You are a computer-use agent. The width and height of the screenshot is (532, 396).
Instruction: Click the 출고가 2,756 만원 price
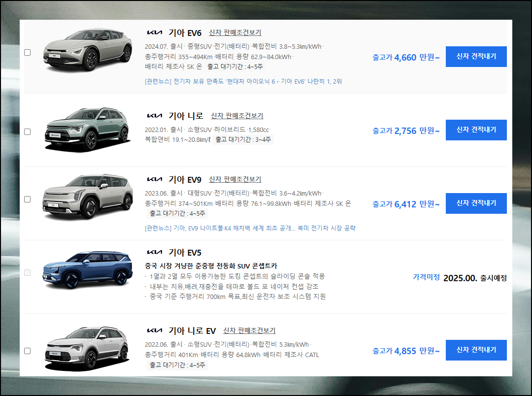point(406,131)
